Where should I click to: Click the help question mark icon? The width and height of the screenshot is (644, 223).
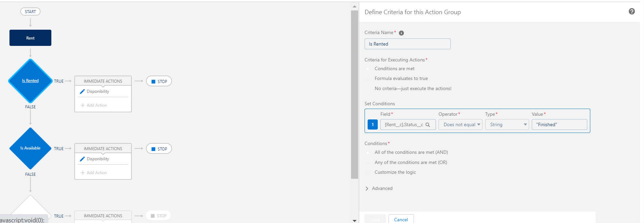pos(631,11)
